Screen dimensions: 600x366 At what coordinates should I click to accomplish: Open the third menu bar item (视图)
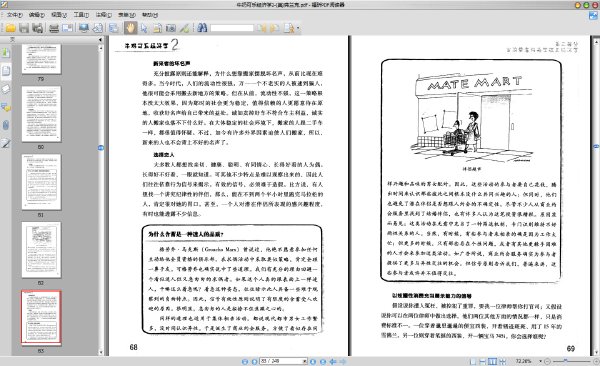[x=59, y=15]
